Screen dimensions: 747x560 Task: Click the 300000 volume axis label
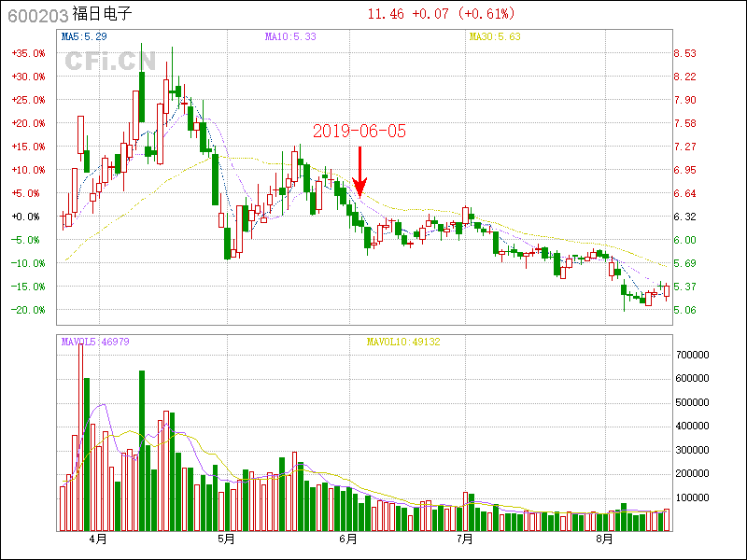[x=693, y=450]
